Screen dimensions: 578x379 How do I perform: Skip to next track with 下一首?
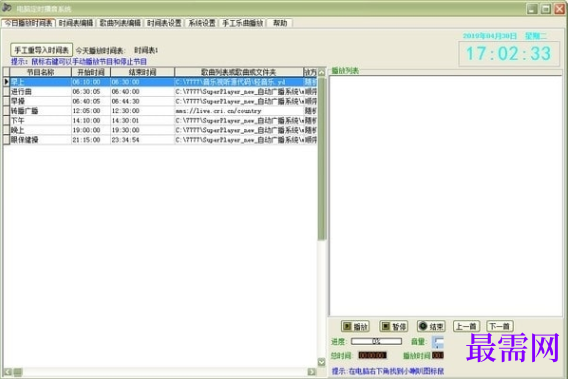click(x=500, y=326)
